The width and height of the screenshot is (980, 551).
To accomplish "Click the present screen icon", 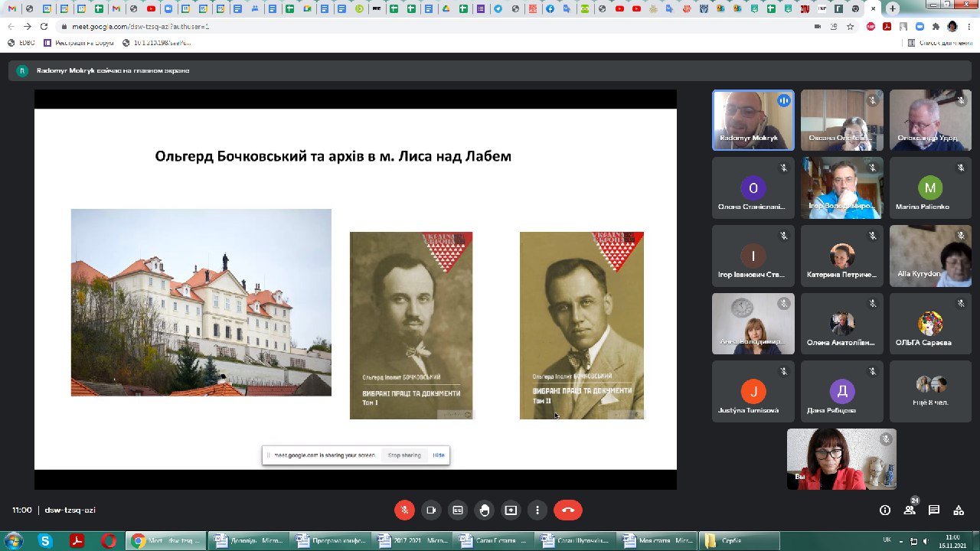I will (x=511, y=510).
